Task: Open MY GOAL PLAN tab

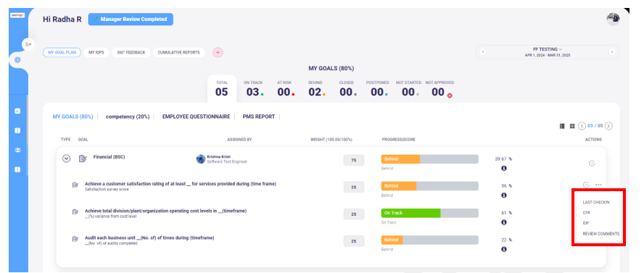Action: pyautogui.click(x=62, y=52)
